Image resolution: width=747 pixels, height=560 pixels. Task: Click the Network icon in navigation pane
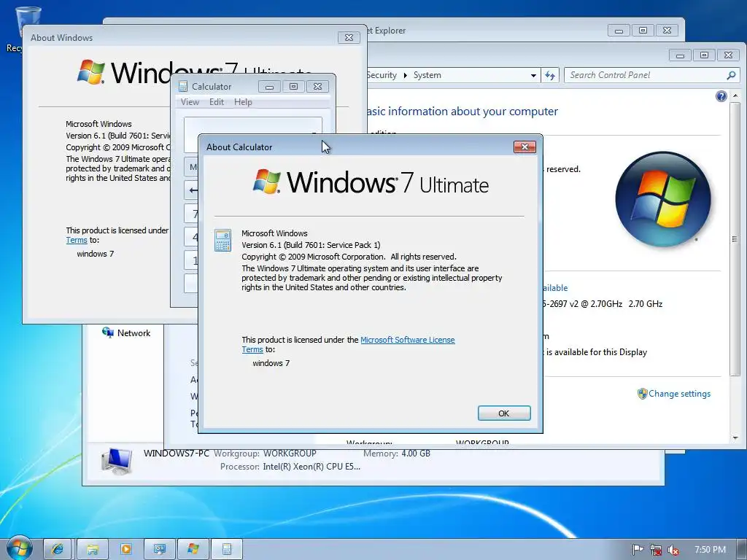108,332
